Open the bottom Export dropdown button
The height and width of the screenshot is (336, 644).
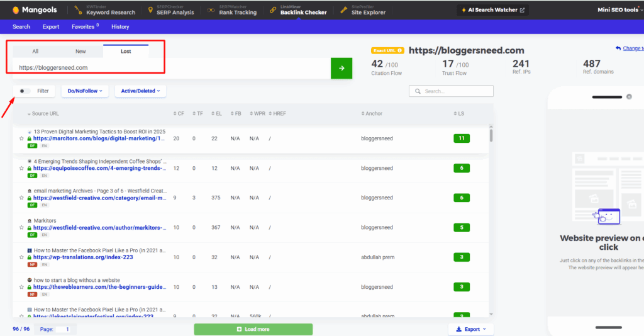(470, 330)
